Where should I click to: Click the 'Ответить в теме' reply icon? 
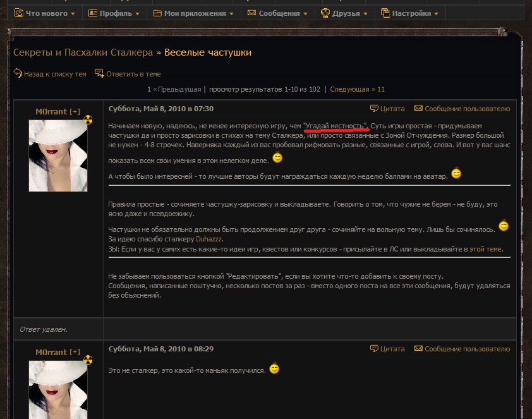[x=99, y=74]
